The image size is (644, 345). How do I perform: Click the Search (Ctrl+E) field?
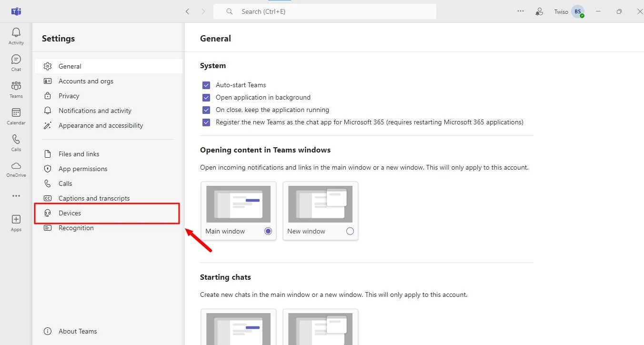[325, 11]
